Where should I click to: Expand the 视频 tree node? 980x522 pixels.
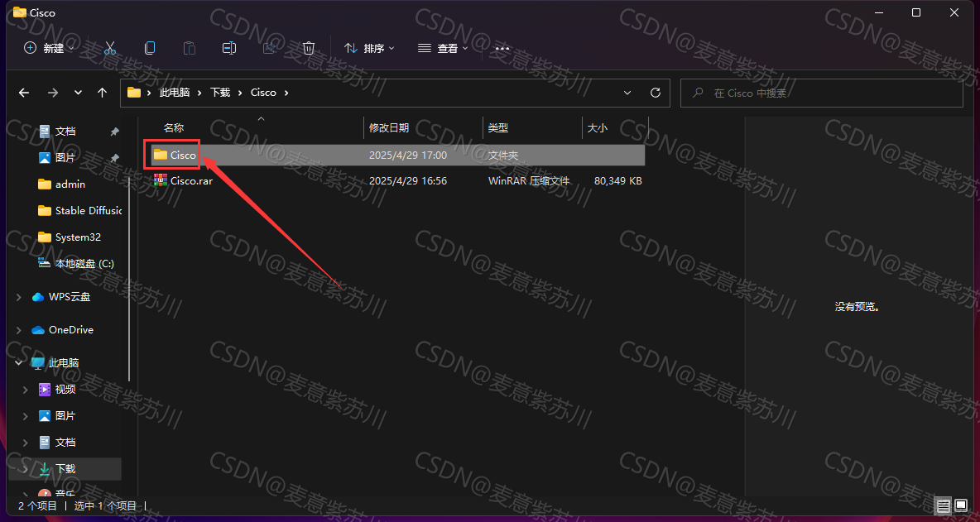click(26, 390)
